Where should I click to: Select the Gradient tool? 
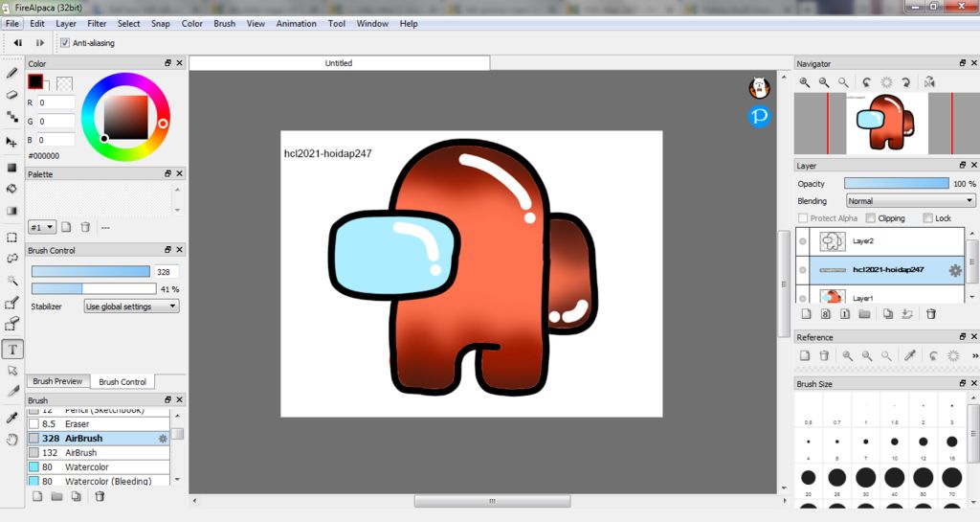(x=11, y=211)
